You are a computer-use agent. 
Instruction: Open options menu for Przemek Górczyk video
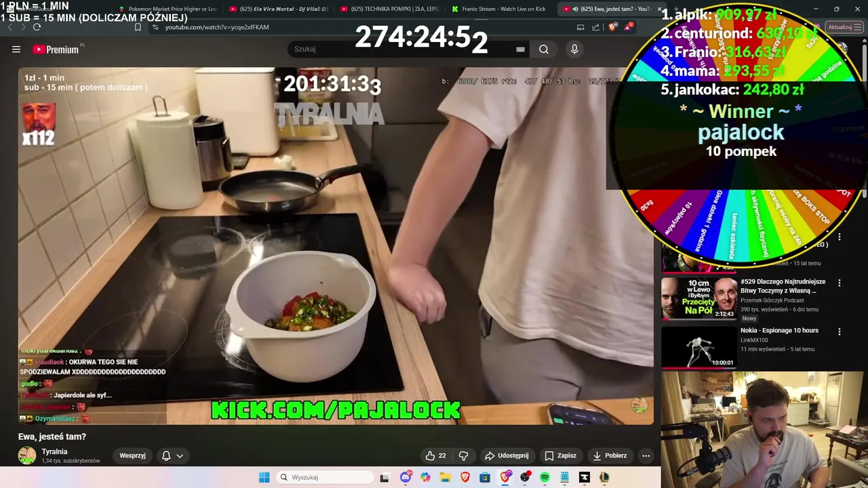click(x=840, y=283)
